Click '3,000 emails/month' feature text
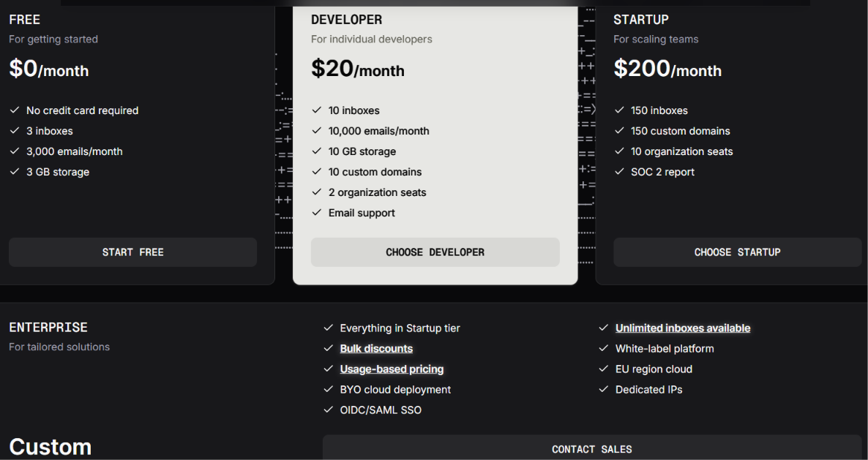Viewport: 868px width, 460px height. [74, 151]
